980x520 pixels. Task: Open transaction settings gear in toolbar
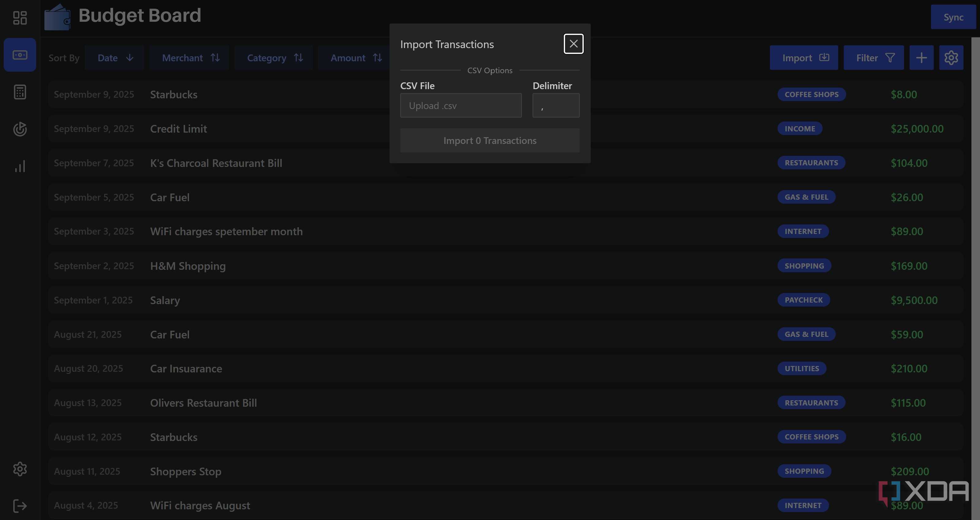(951, 58)
